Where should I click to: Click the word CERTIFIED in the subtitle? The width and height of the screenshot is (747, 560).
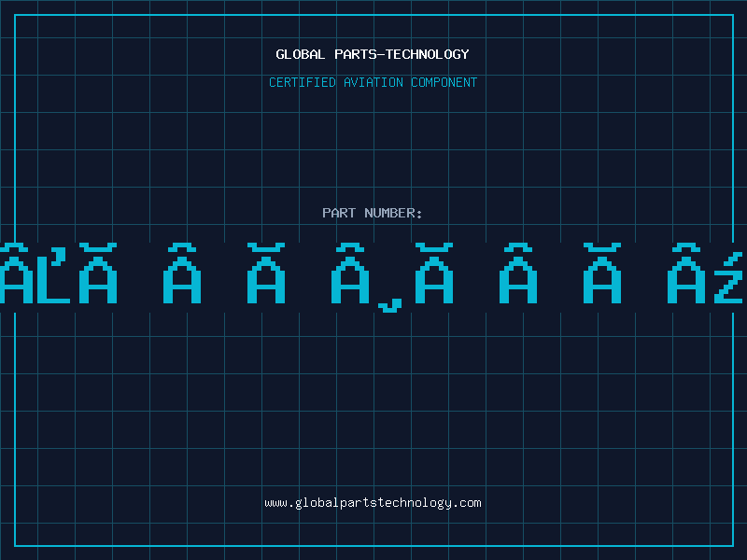pos(302,83)
